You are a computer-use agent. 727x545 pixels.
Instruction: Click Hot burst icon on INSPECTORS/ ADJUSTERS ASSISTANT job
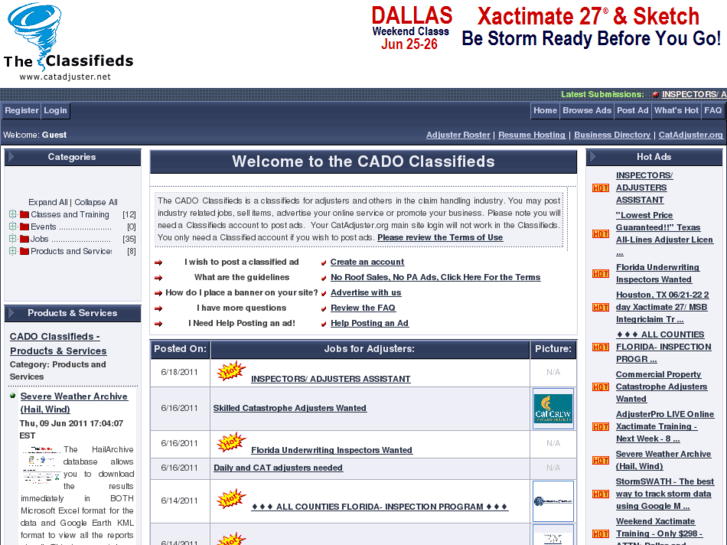[231, 371]
